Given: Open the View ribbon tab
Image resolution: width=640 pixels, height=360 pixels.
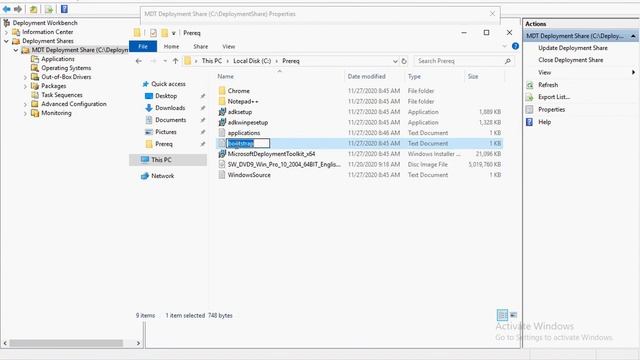Looking at the screenshot, I should pyautogui.click(x=229, y=47).
